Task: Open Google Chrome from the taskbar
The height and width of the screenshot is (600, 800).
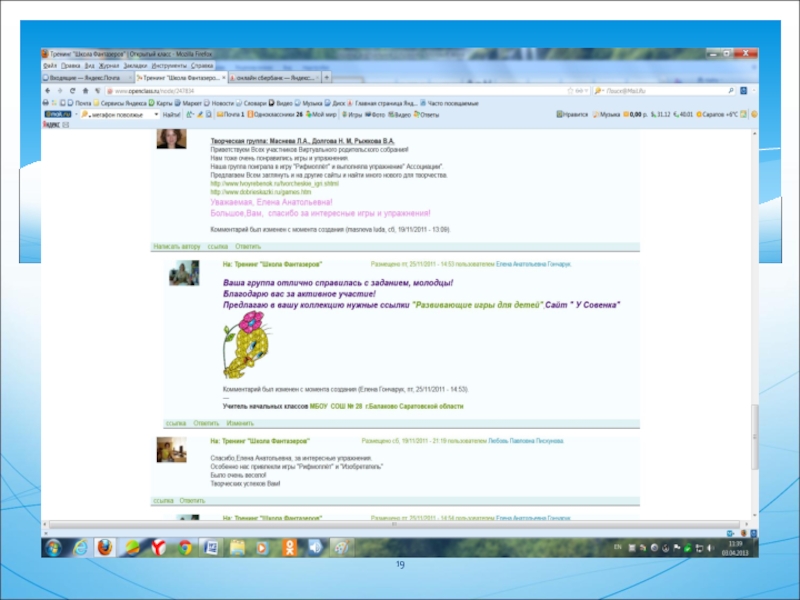Action: [x=185, y=548]
